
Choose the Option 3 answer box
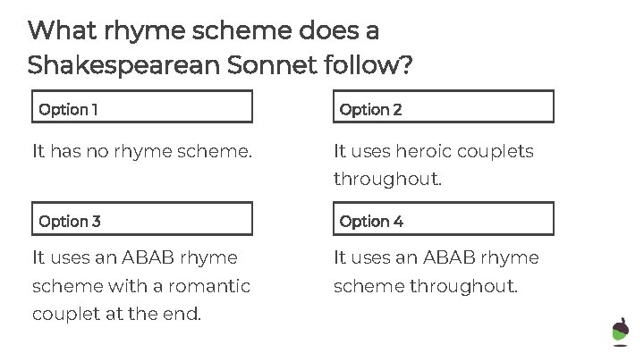click(x=142, y=219)
